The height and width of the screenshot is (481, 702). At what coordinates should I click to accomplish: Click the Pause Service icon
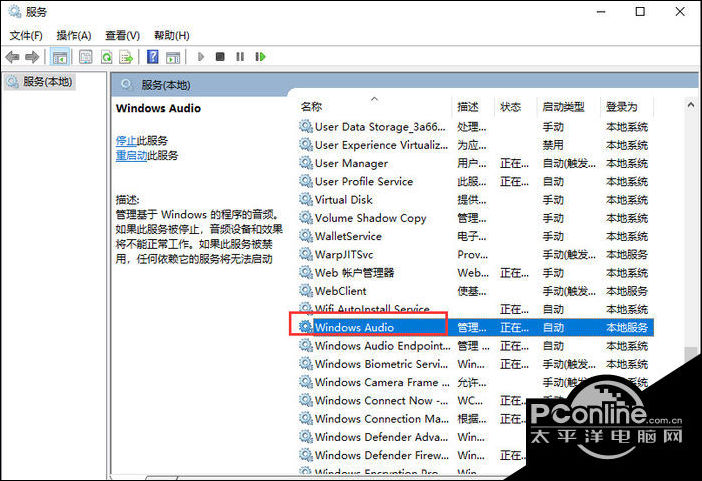coord(240,57)
